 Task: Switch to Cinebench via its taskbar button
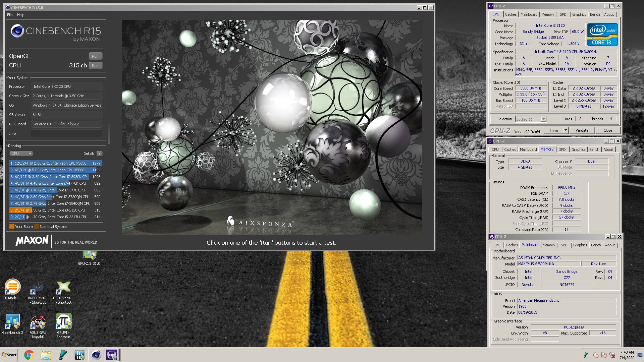click(x=96, y=355)
